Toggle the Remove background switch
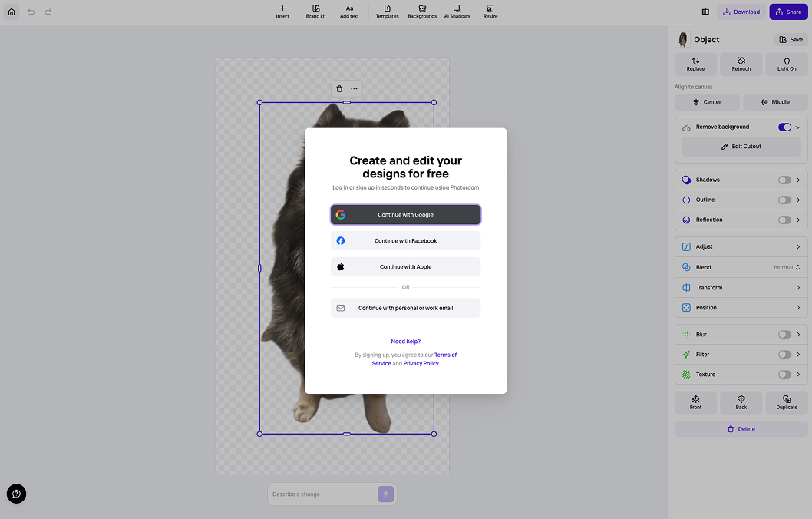This screenshot has height=519, width=812. (x=784, y=127)
